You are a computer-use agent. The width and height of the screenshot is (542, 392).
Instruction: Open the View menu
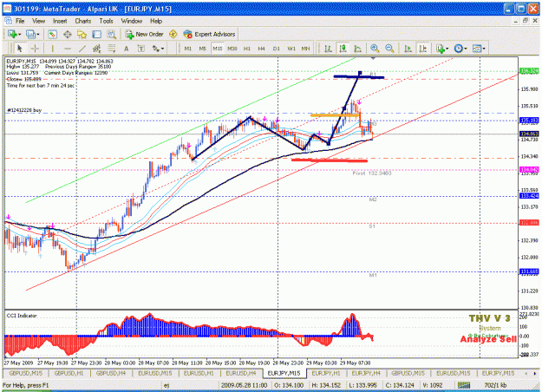[x=38, y=21]
